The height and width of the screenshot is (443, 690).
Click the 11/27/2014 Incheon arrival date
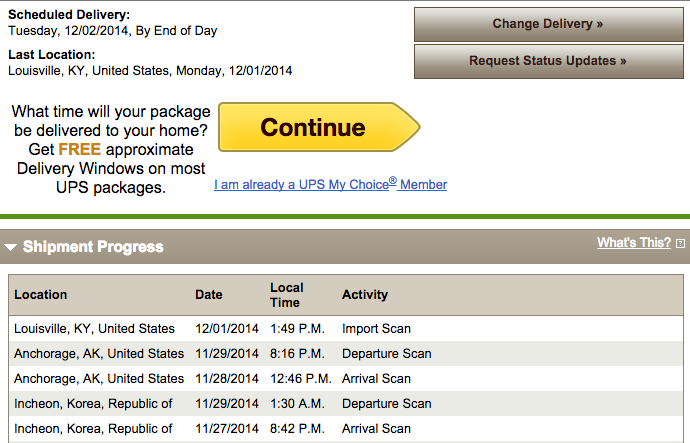point(227,429)
